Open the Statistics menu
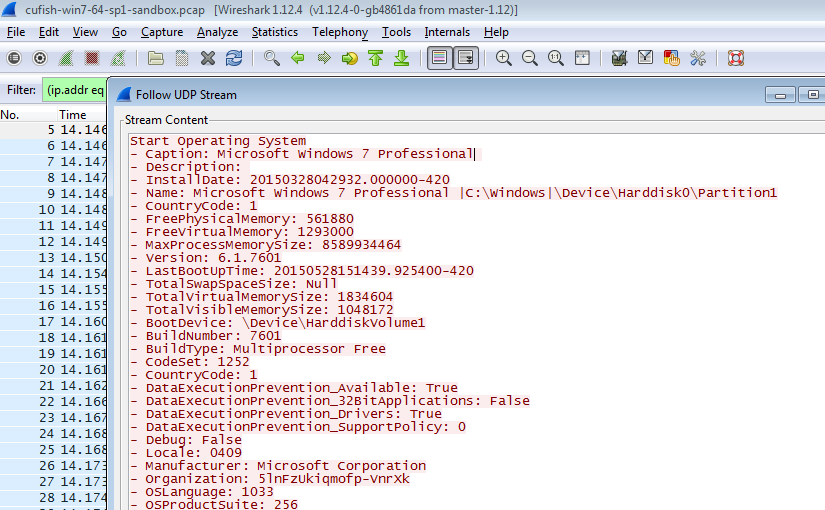The width and height of the screenshot is (825, 510). coord(275,32)
